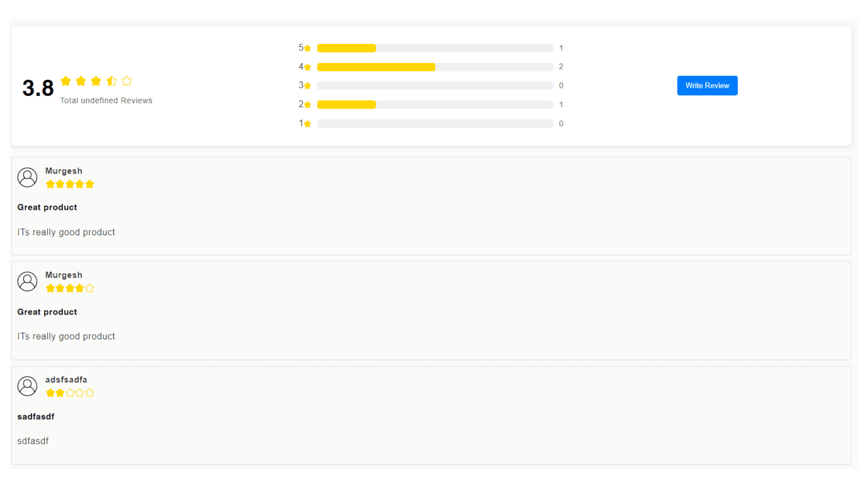Click the 3.8 average rating number
This screenshot has height=488, width=868.
pyautogui.click(x=38, y=88)
